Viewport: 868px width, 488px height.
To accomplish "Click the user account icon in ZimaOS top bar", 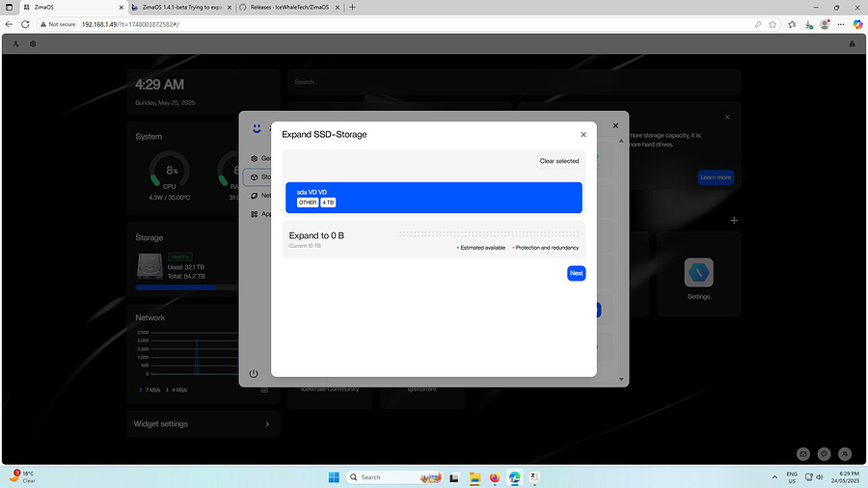I will pyautogui.click(x=16, y=43).
